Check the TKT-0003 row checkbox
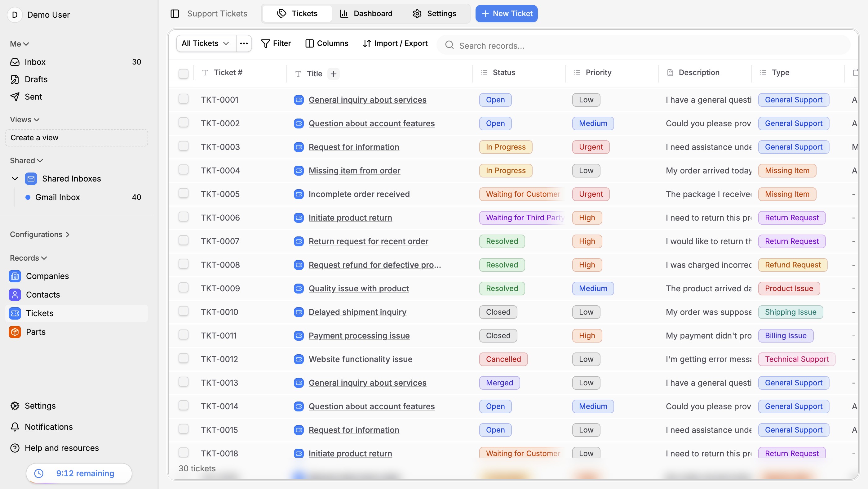 pos(183,146)
